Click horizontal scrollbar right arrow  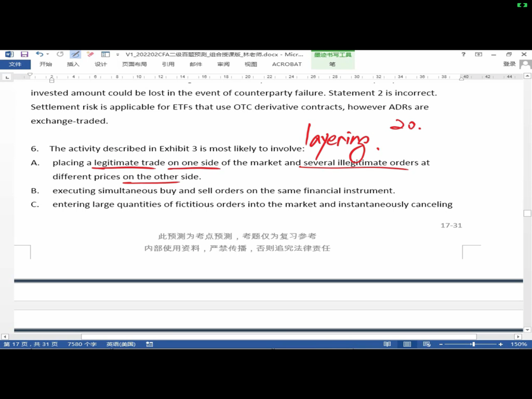point(518,337)
